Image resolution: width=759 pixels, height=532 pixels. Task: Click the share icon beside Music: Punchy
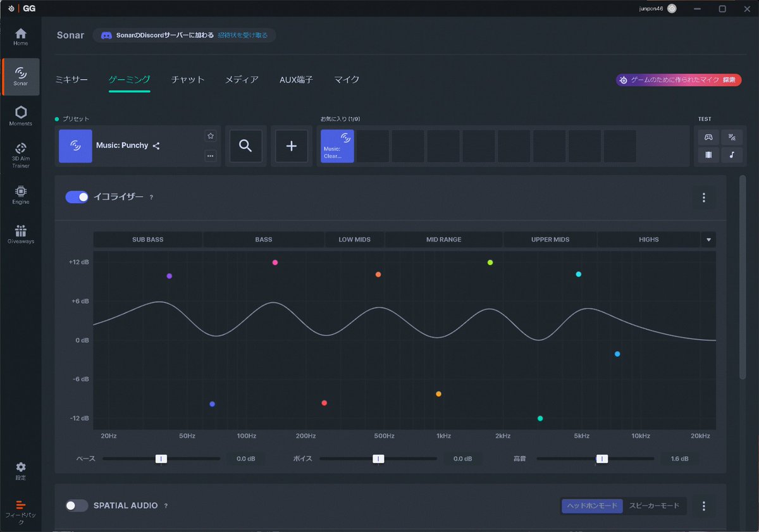click(x=156, y=145)
